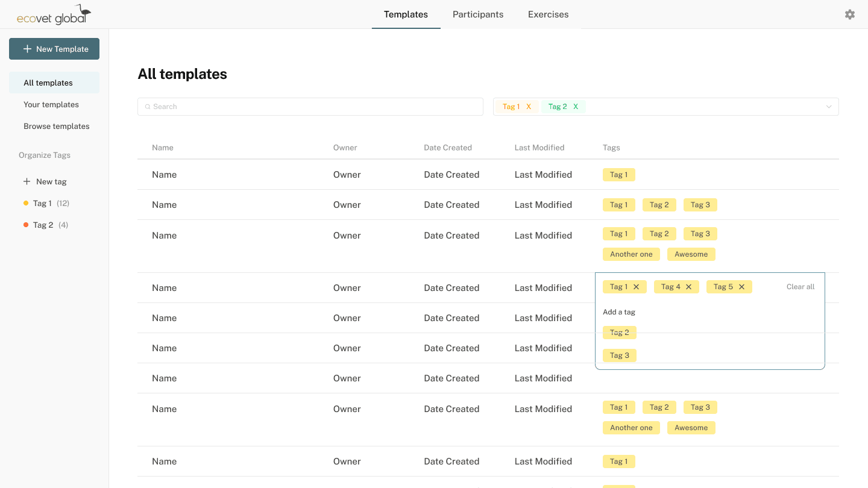
Task: Sort by the Owner column header
Action: click(345, 148)
